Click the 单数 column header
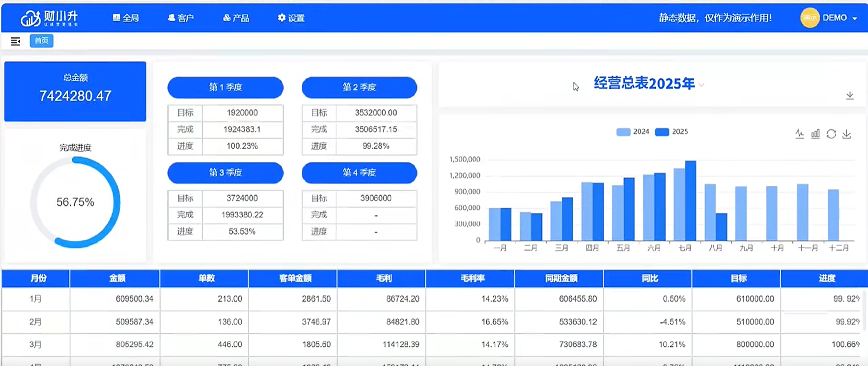The width and height of the screenshot is (868, 366). [x=204, y=278]
